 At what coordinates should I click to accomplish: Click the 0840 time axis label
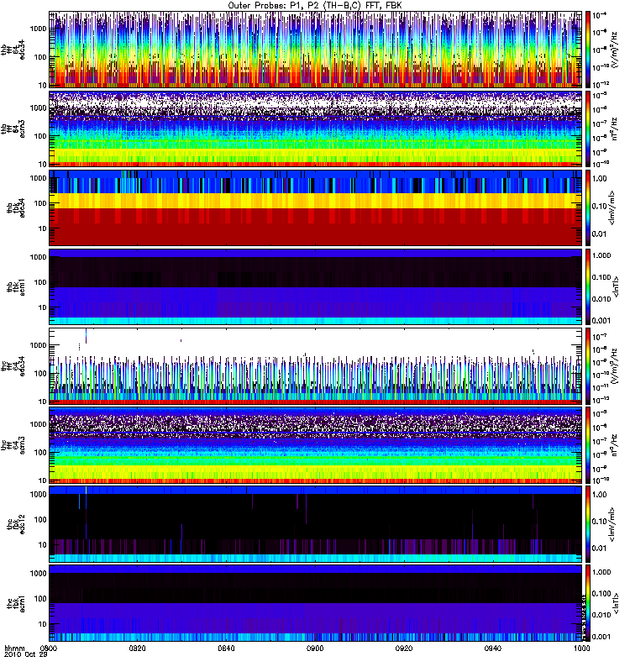click(226, 648)
